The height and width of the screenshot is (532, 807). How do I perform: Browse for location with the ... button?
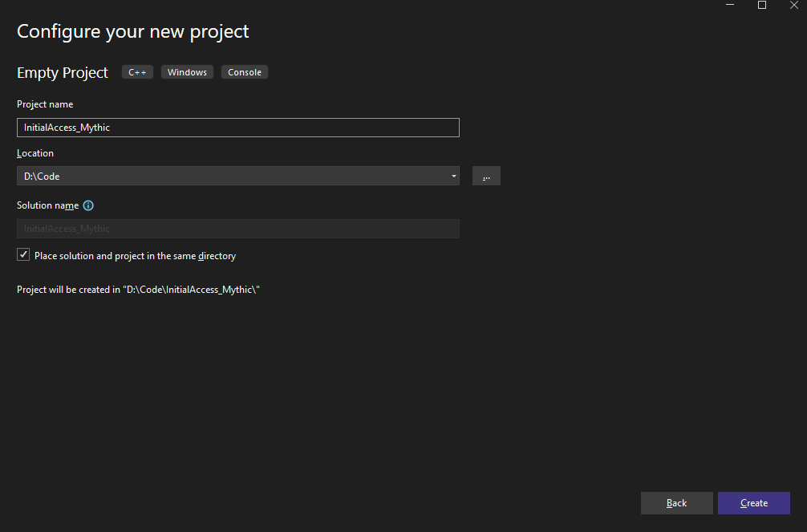pos(486,176)
